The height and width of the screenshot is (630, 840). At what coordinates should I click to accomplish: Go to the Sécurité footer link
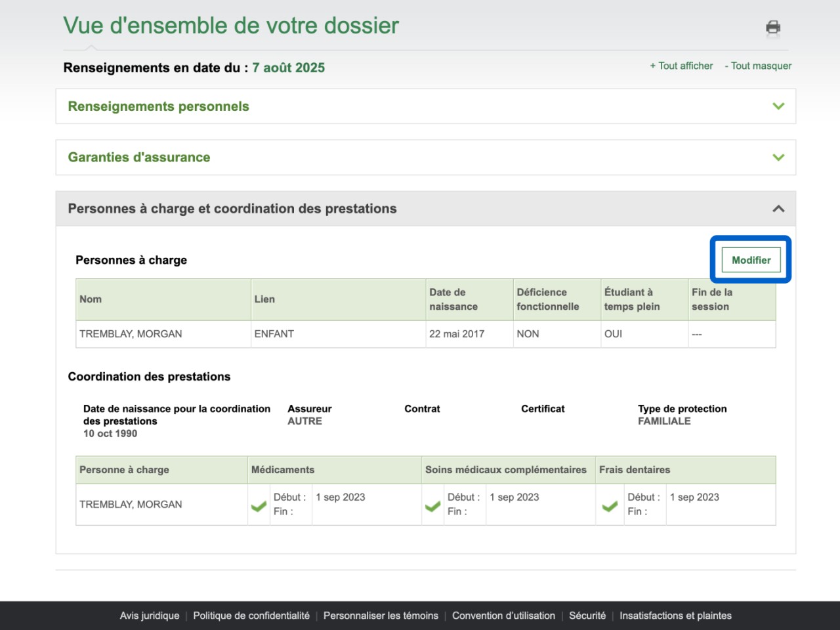pyautogui.click(x=587, y=616)
